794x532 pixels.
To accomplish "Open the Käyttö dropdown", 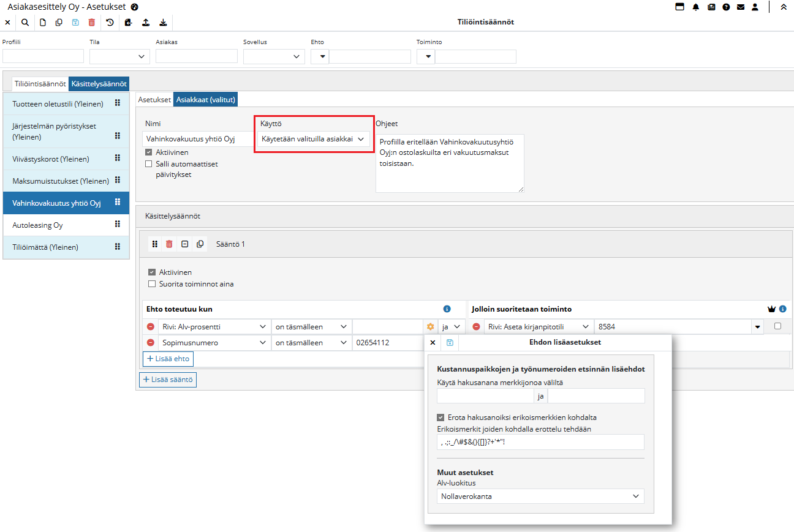I will (x=313, y=140).
